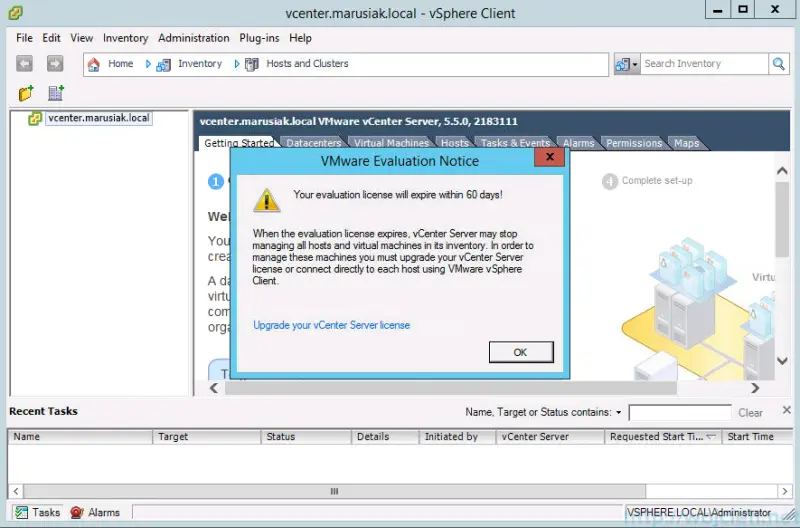Click the forward navigation arrow

[x=55, y=64]
